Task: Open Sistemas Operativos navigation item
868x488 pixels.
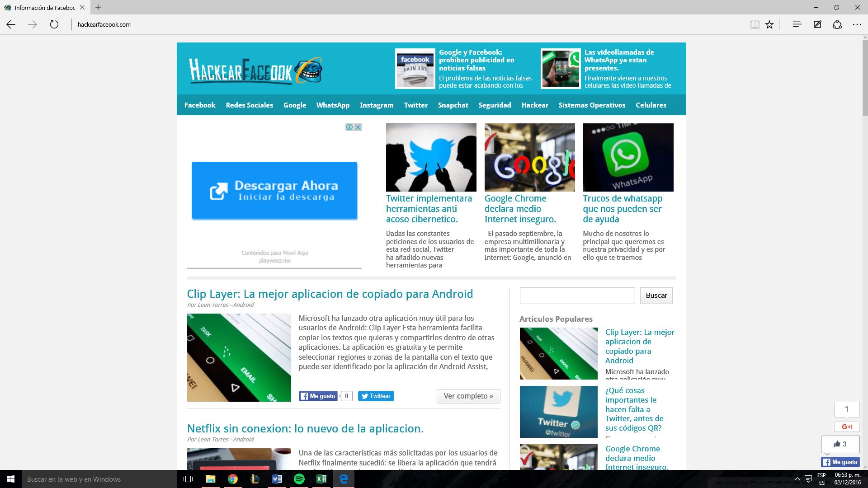Action: (x=592, y=105)
